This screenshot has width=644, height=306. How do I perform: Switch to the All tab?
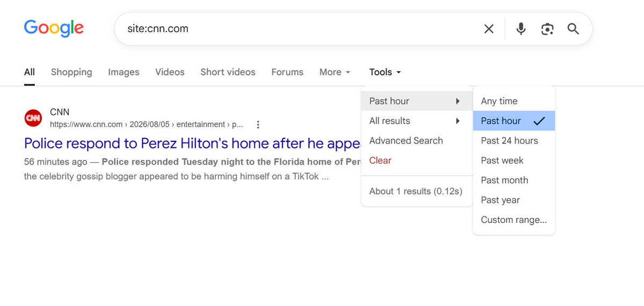(30, 72)
